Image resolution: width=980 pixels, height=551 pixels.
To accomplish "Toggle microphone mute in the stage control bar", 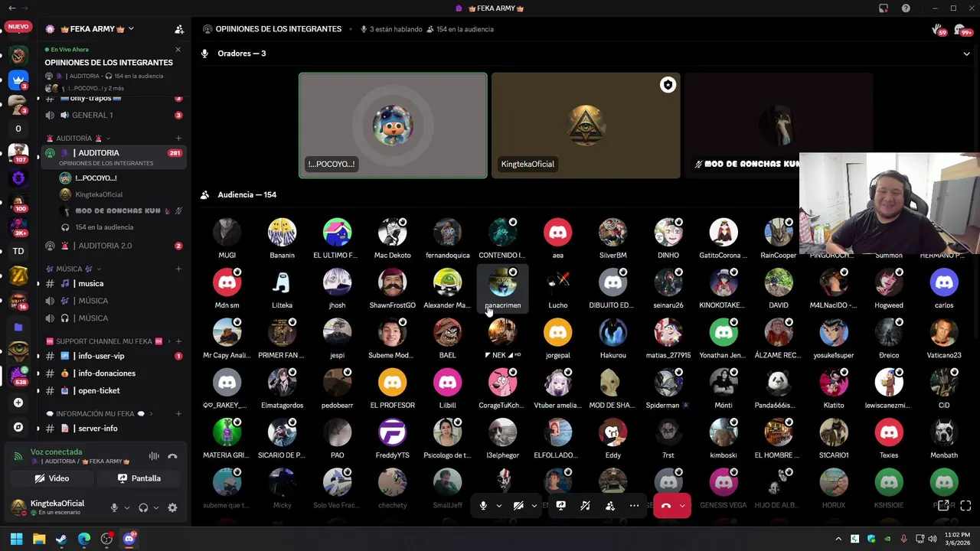I will 483,506.
